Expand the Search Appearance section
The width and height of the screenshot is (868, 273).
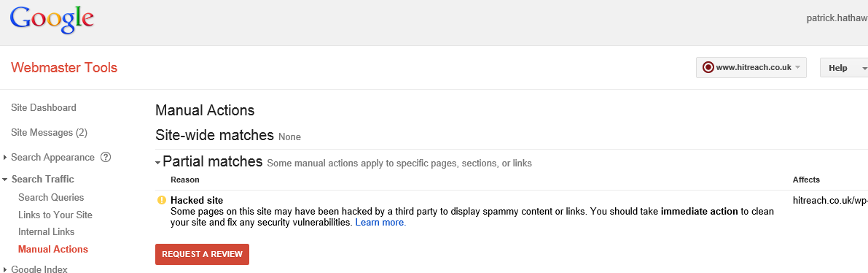point(52,158)
